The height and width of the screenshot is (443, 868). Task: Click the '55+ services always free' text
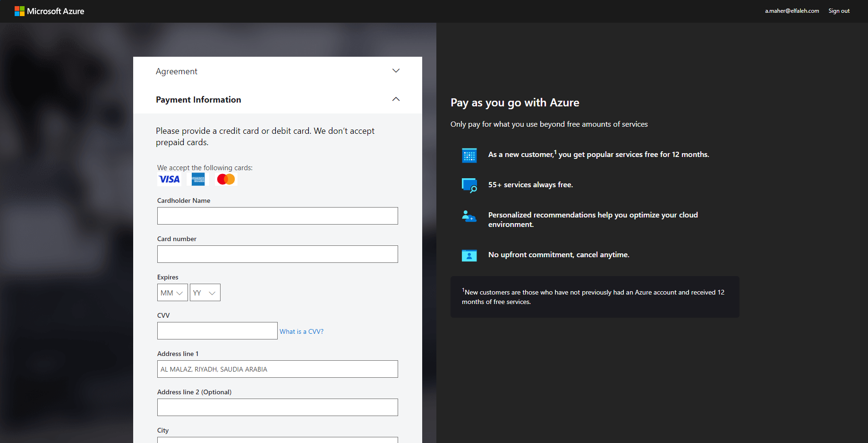(x=530, y=185)
